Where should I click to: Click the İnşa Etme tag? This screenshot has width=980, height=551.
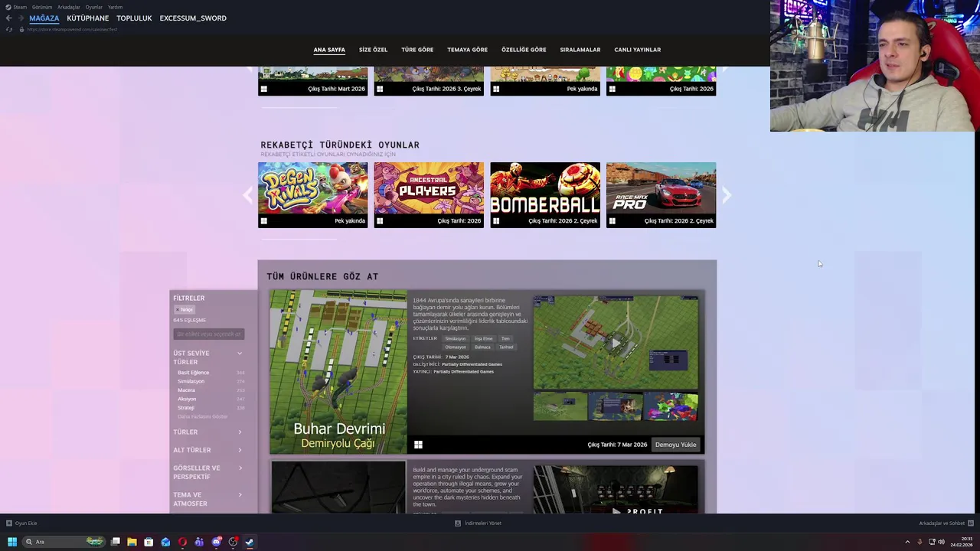click(483, 338)
